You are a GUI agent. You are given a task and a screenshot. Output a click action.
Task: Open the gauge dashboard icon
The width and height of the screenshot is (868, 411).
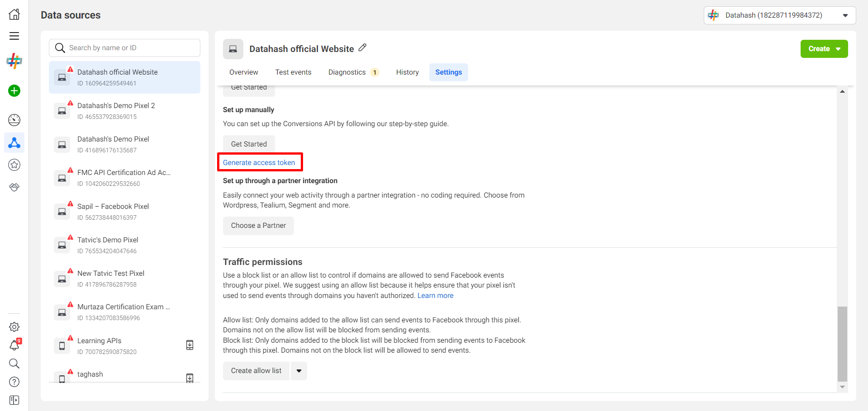tap(14, 120)
